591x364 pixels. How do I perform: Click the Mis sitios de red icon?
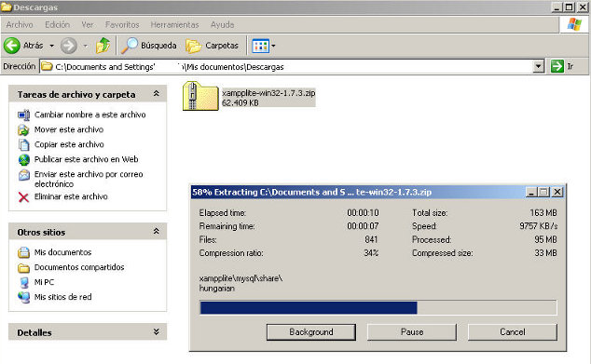pos(23,297)
